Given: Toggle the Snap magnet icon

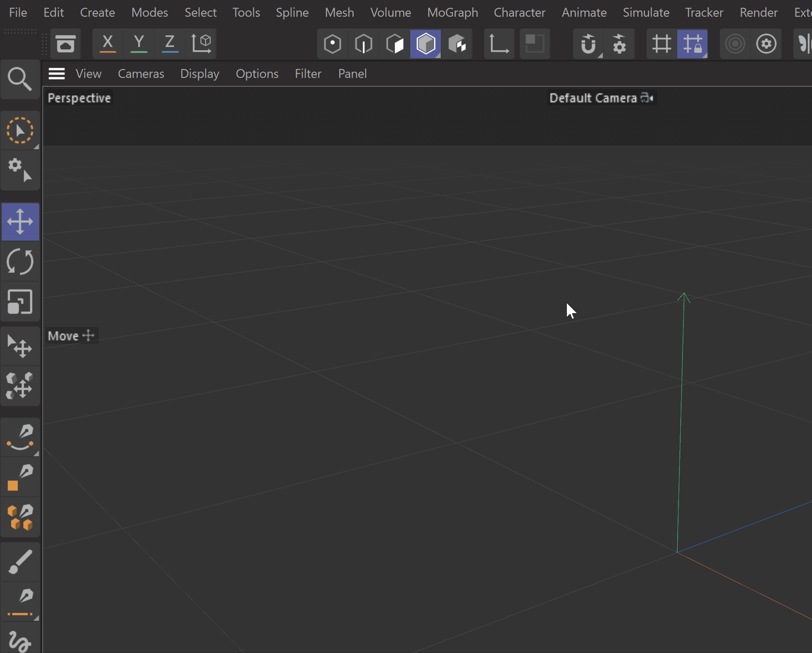Looking at the screenshot, I should pos(588,44).
